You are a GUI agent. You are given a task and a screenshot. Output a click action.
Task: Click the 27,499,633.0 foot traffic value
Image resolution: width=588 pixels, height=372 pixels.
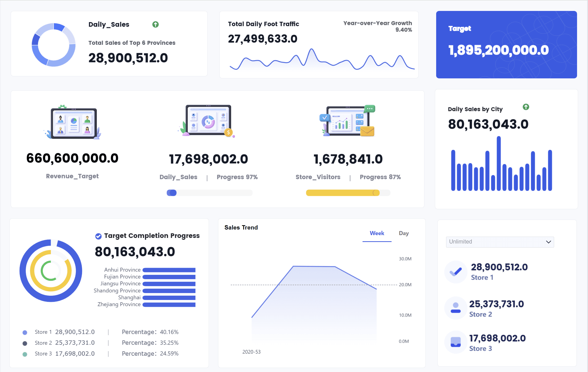click(263, 39)
